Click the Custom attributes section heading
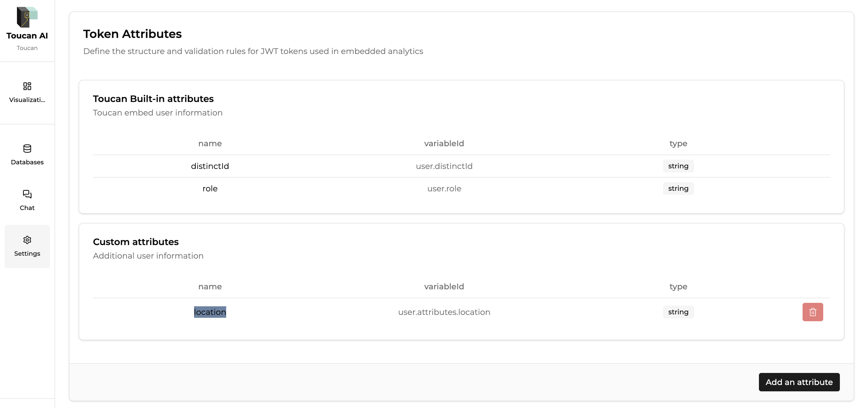This screenshot has height=408, width=868. [135, 242]
